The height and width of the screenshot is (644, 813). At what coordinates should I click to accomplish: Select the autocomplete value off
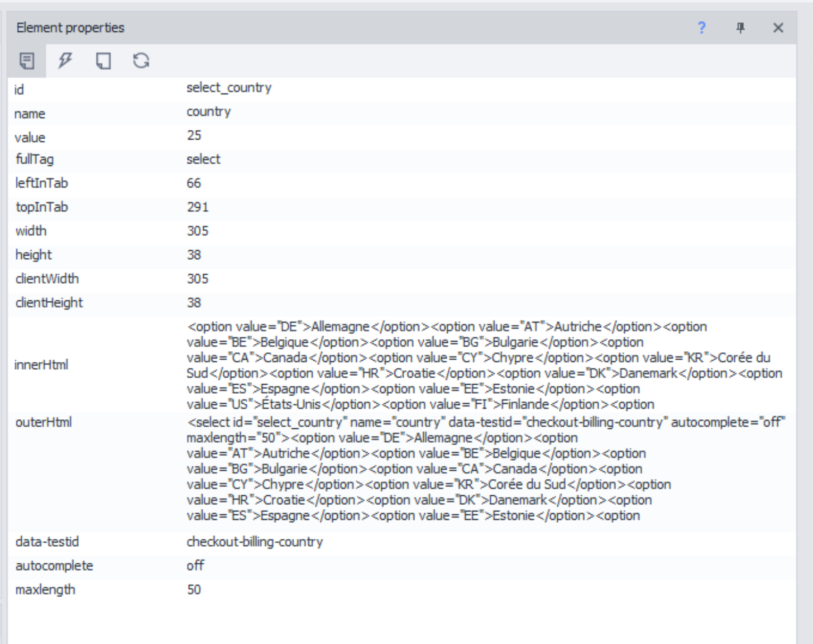point(195,566)
